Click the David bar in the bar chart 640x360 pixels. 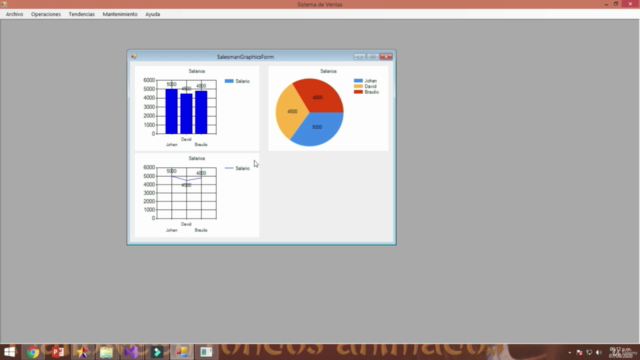pyautogui.click(x=187, y=114)
